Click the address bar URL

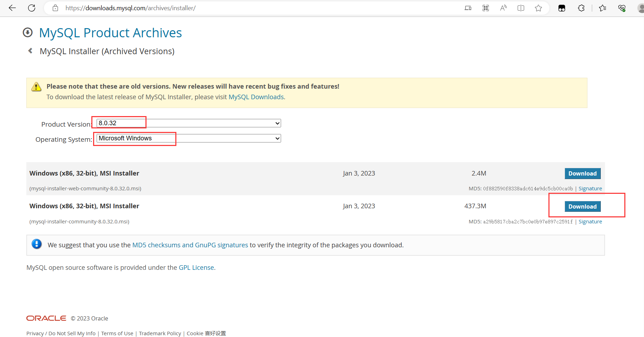pyautogui.click(x=130, y=8)
